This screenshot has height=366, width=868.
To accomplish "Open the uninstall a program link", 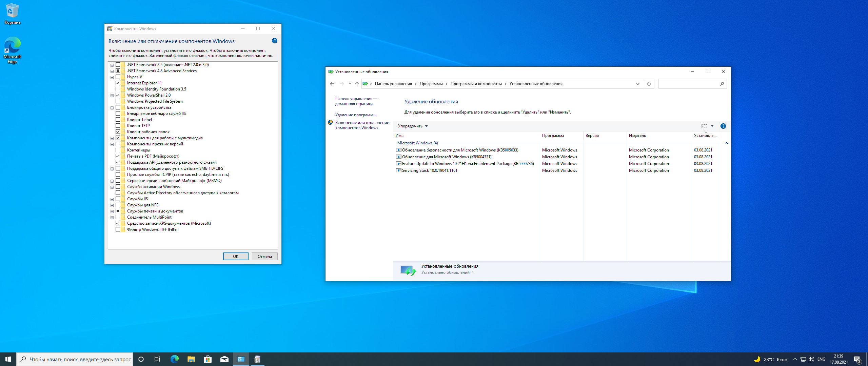I will coord(356,115).
